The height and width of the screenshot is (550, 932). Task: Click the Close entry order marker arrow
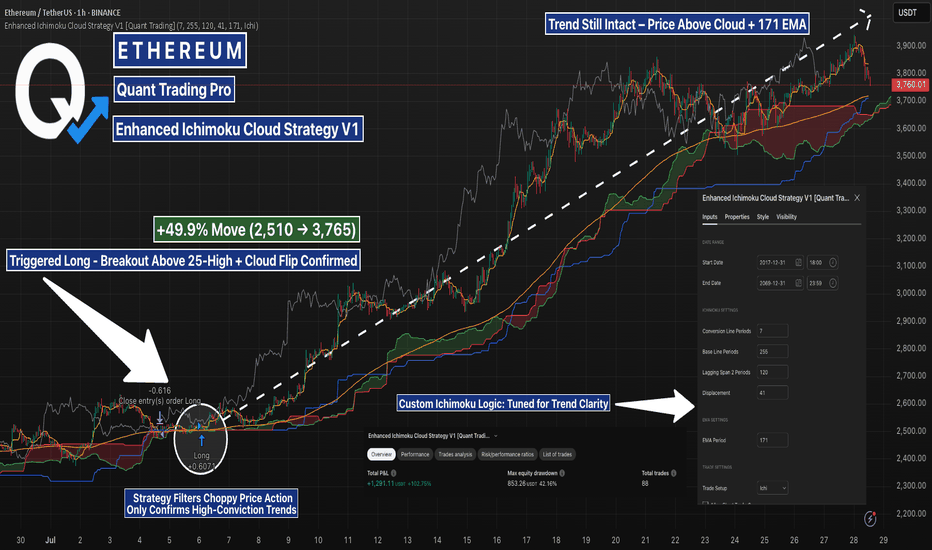(x=160, y=419)
